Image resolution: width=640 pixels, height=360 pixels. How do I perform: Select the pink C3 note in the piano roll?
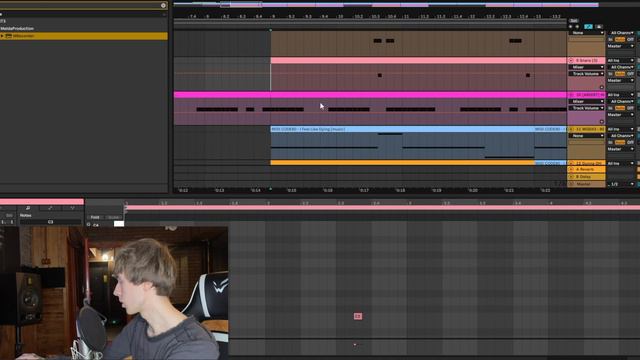click(x=358, y=316)
